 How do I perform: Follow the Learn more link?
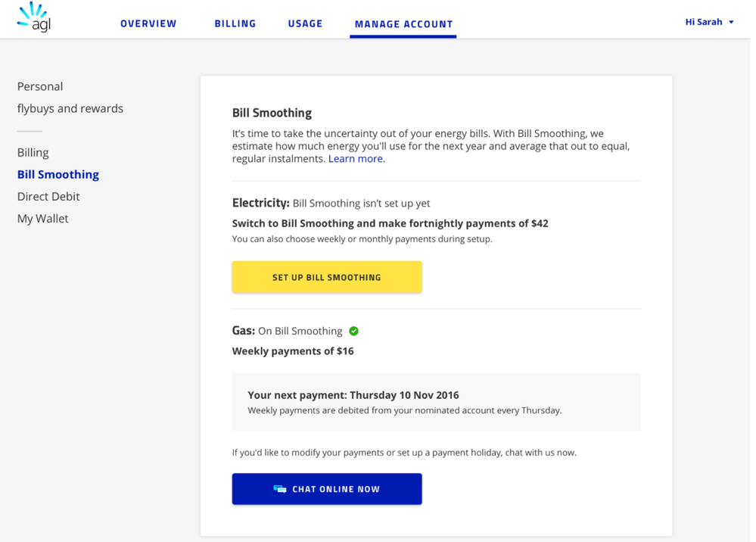[356, 159]
